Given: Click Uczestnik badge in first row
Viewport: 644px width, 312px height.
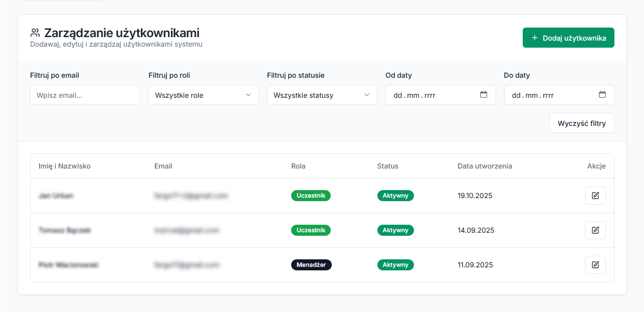Looking at the screenshot, I should click(311, 196).
